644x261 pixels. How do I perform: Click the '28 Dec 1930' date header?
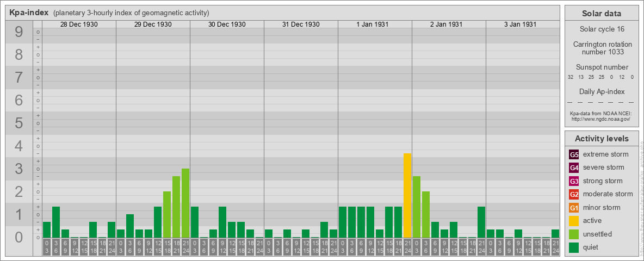pos(79,24)
